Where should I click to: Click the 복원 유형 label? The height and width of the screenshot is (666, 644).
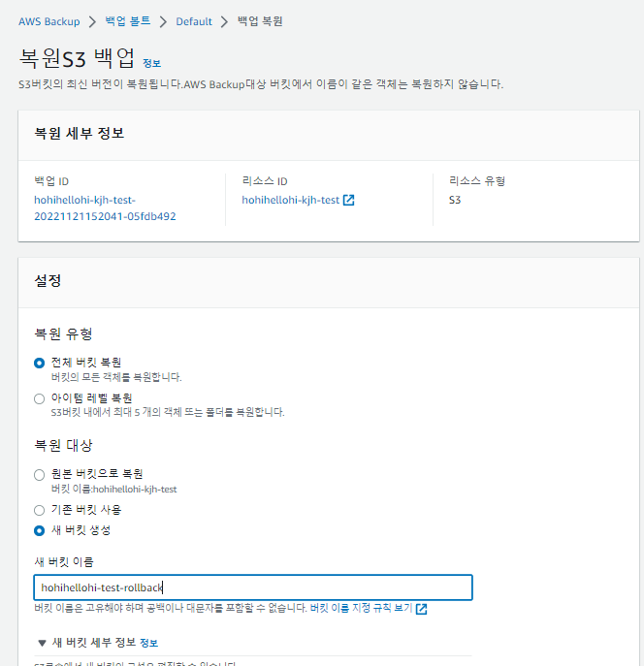click(x=63, y=333)
